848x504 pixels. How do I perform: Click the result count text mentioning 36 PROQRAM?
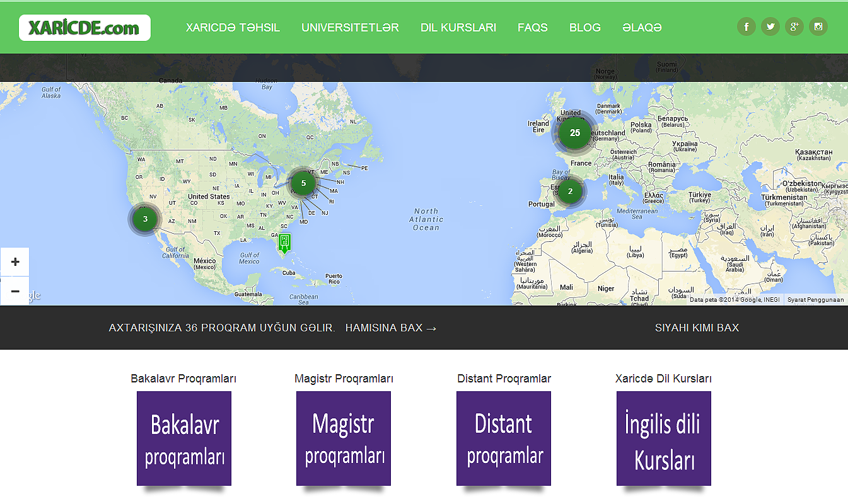222,328
